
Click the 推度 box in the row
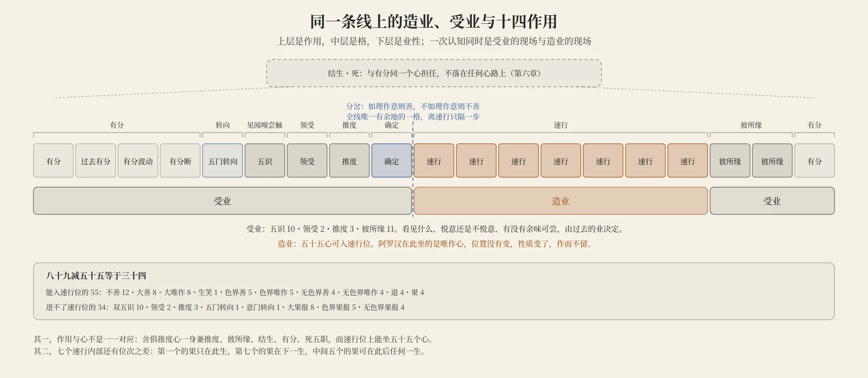click(349, 161)
